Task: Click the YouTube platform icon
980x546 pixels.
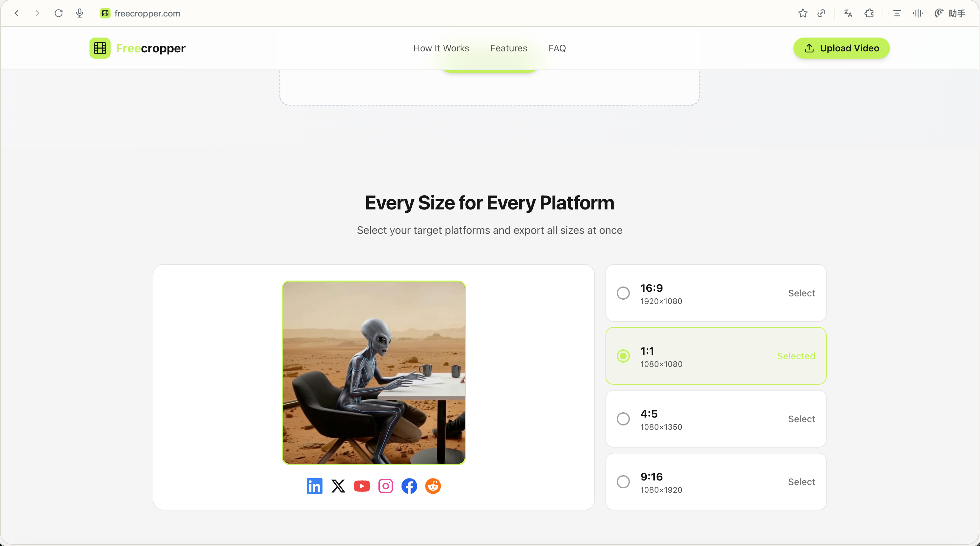Action: click(x=362, y=486)
